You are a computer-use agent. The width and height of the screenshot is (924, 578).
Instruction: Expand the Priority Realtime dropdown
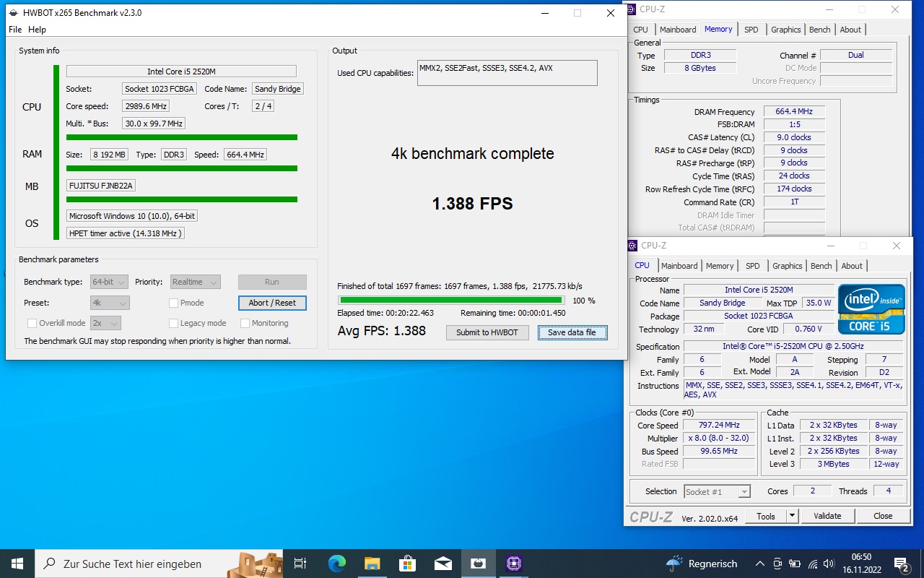(195, 282)
